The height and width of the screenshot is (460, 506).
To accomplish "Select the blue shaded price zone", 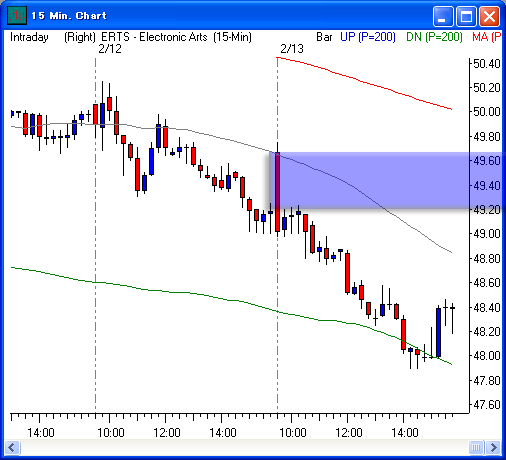I will point(387,180).
